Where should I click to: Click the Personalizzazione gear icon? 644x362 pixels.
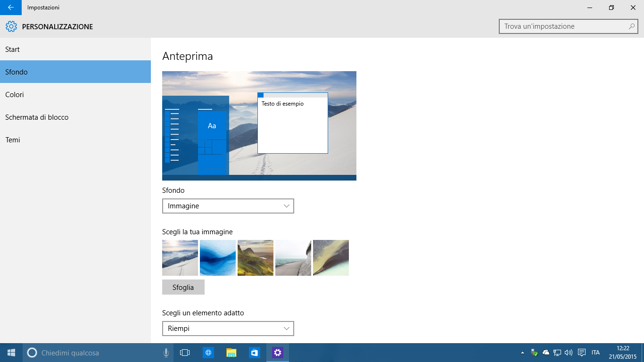(11, 27)
